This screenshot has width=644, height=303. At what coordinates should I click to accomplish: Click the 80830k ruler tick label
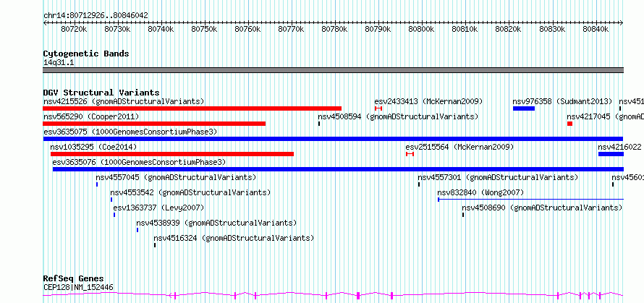pyautogui.click(x=552, y=29)
